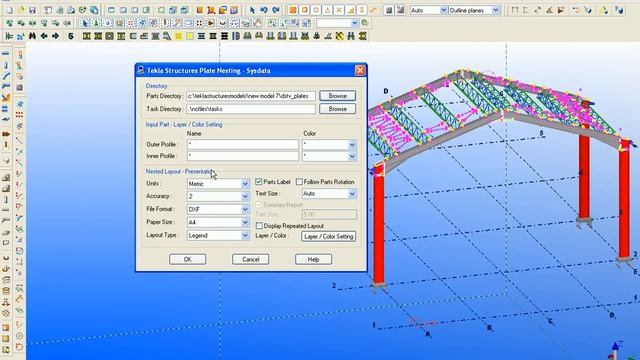Click into the Parts Directory path field
The width and height of the screenshot is (640, 360).
click(251, 96)
